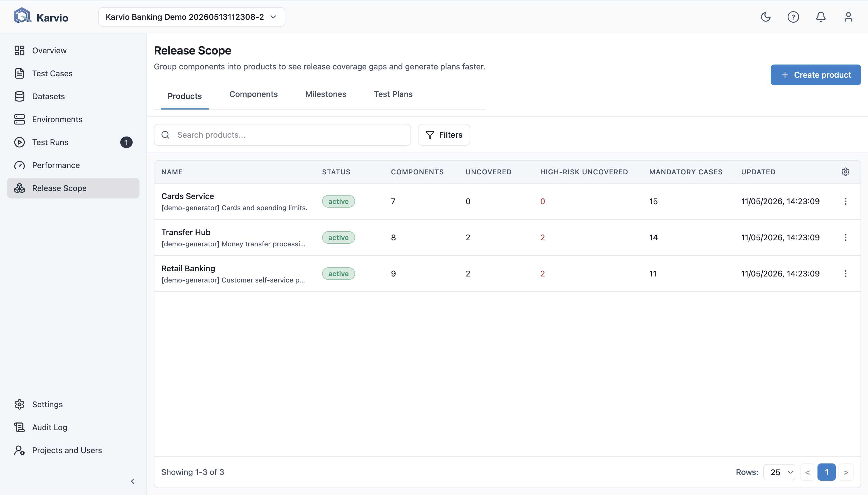Click the funnel icon in Filters
868x495 pixels.
[x=430, y=135]
